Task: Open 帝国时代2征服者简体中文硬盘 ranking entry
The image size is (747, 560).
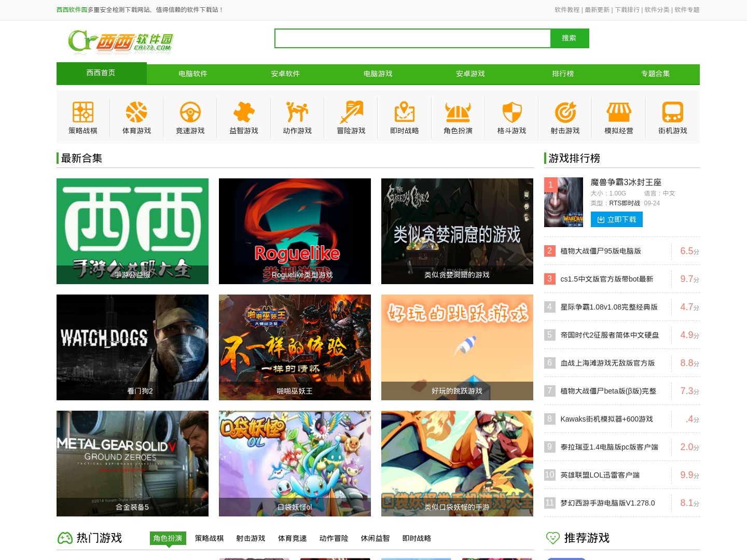Action: [610, 335]
